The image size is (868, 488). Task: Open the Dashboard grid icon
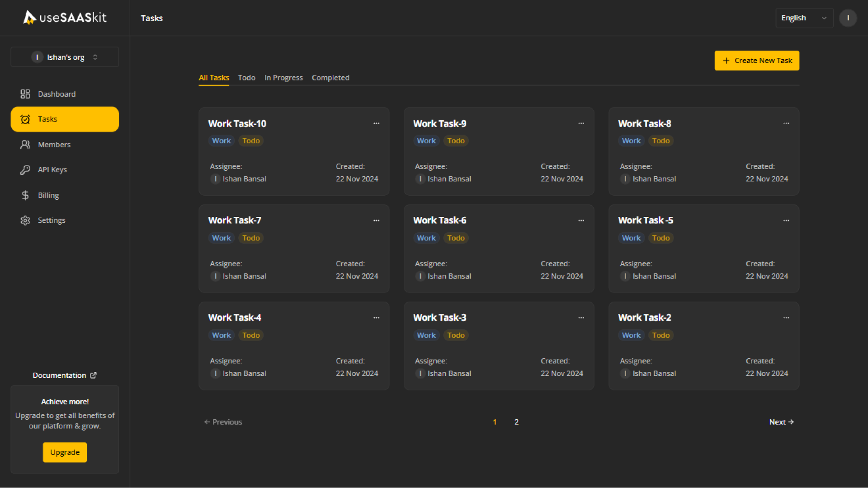point(25,94)
